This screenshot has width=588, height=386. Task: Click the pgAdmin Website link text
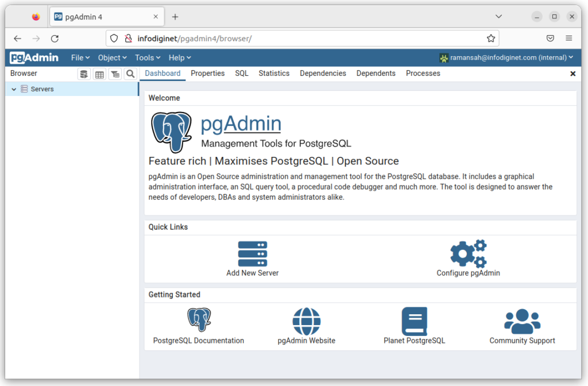(x=307, y=340)
